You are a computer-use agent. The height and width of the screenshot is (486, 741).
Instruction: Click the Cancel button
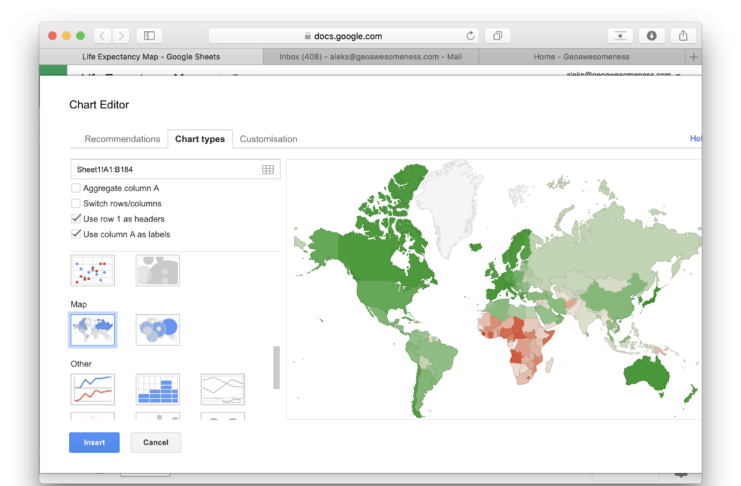(x=156, y=442)
